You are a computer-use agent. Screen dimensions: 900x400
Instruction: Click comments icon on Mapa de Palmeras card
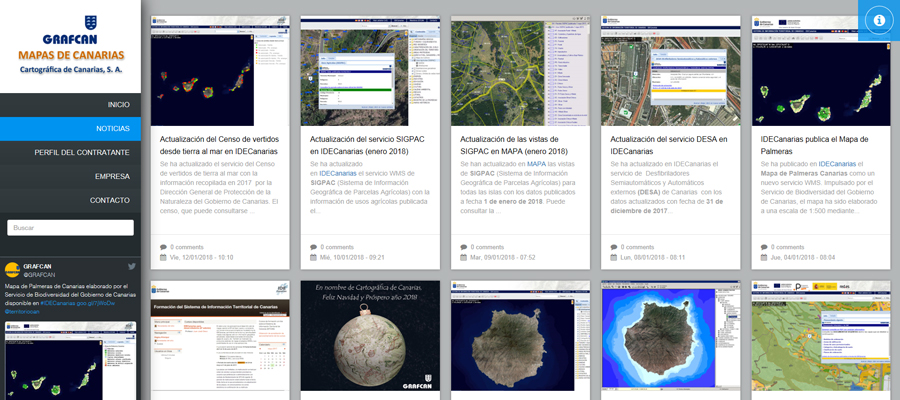coord(764,247)
